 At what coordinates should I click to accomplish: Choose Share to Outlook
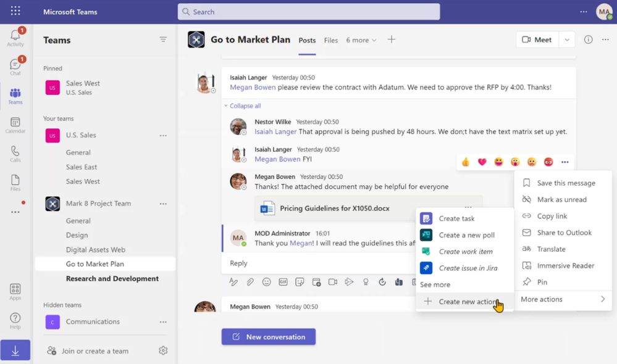tap(563, 233)
